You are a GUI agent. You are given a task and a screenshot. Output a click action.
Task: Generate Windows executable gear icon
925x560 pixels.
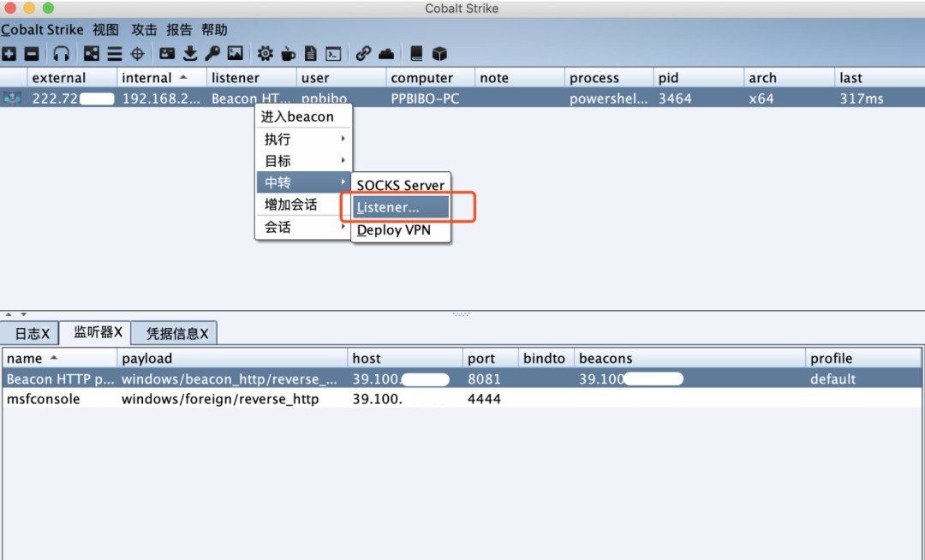tap(266, 54)
